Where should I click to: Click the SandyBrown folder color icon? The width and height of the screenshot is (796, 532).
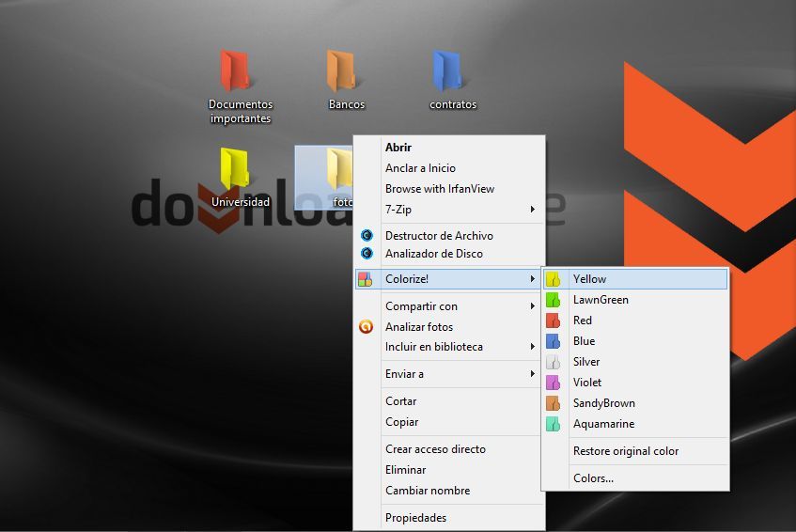(x=553, y=403)
